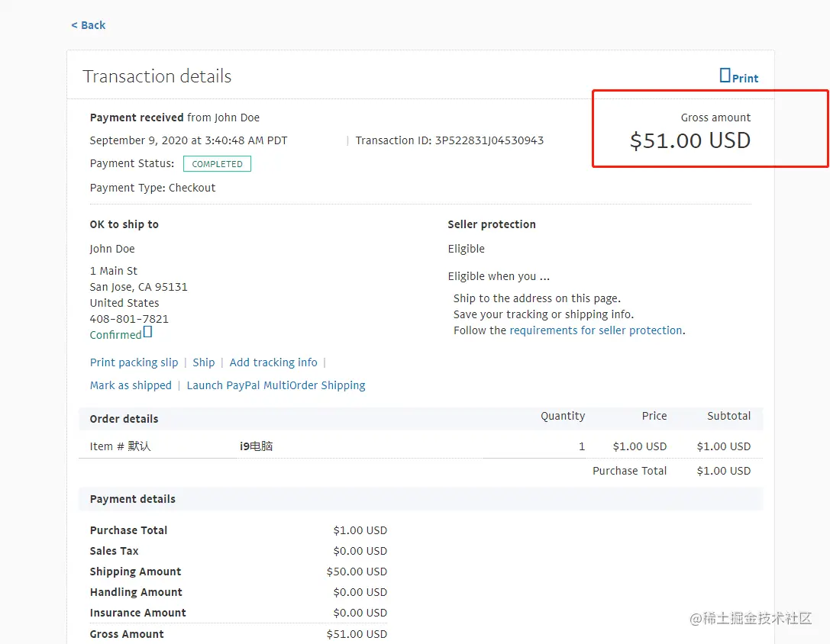Viewport: 830px width, 644px height.
Task: Click the Order details section header
Action: (x=124, y=419)
